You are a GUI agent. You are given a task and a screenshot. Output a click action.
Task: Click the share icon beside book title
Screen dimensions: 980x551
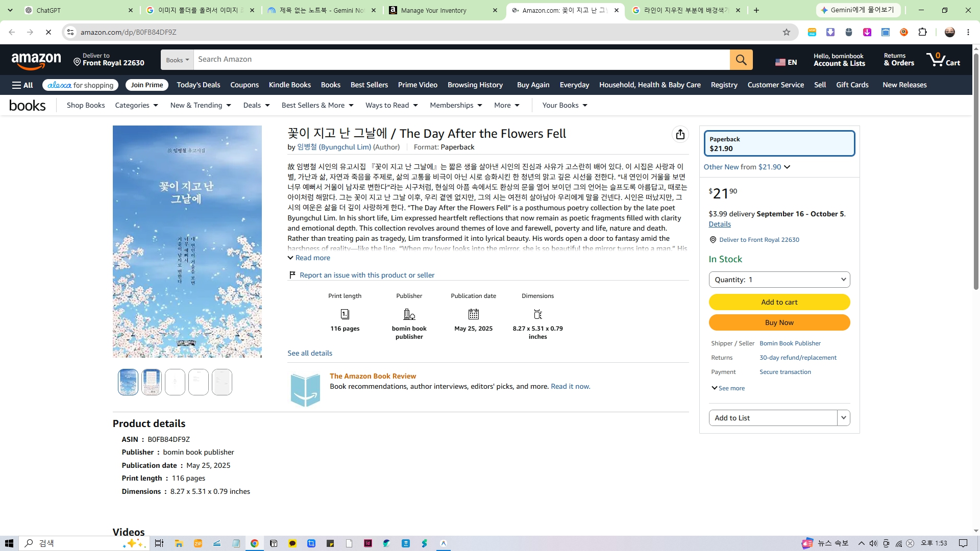680,134
